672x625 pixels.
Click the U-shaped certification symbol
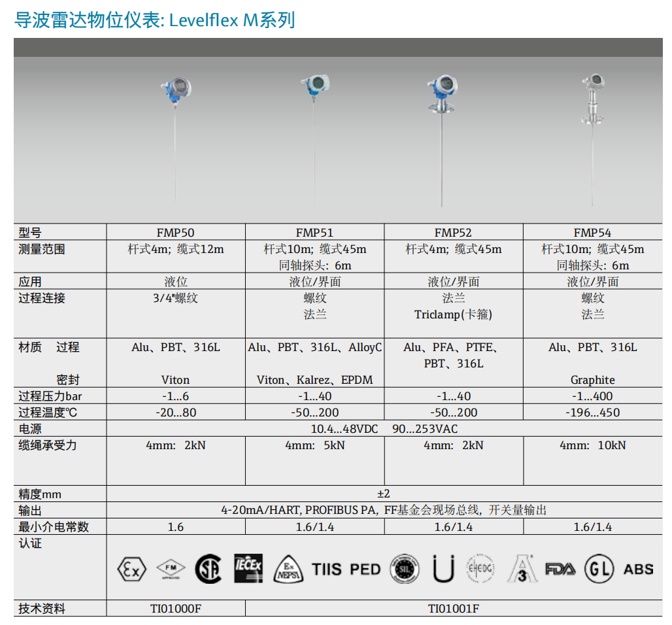coord(443,569)
